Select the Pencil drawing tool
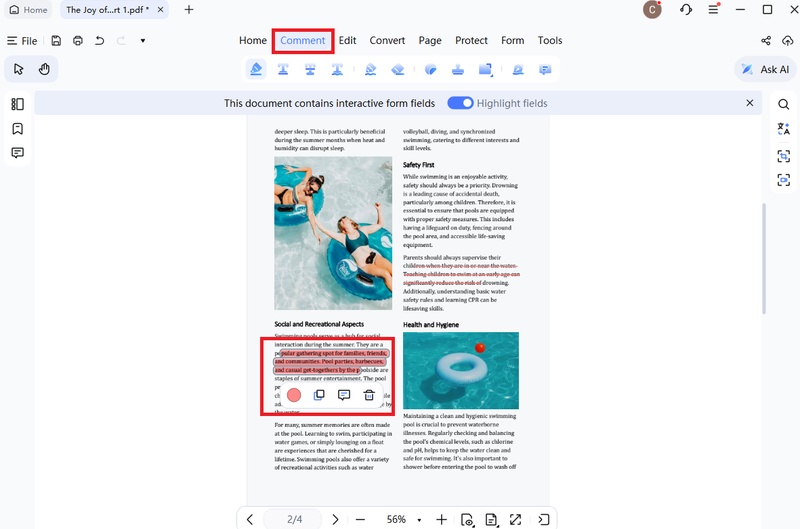The width and height of the screenshot is (800, 529). (370, 69)
